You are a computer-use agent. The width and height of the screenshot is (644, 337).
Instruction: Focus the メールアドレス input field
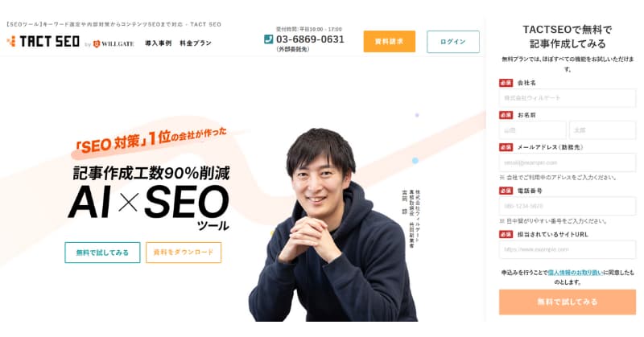click(x=568, y=162)
